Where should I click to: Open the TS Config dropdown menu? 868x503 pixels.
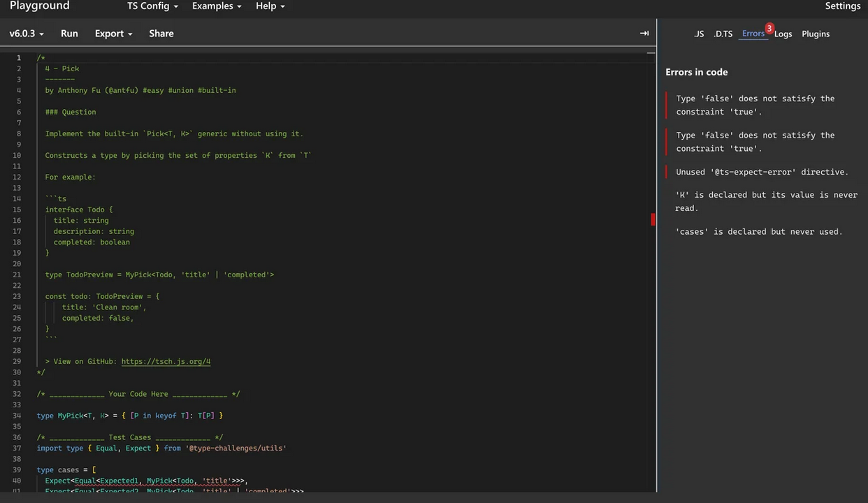coord(152,6)
